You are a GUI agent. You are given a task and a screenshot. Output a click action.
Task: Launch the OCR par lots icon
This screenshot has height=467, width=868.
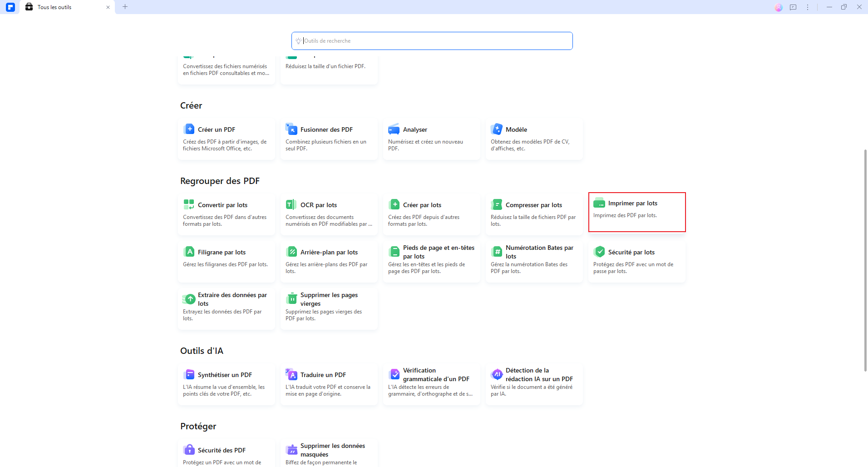[291, 204]
